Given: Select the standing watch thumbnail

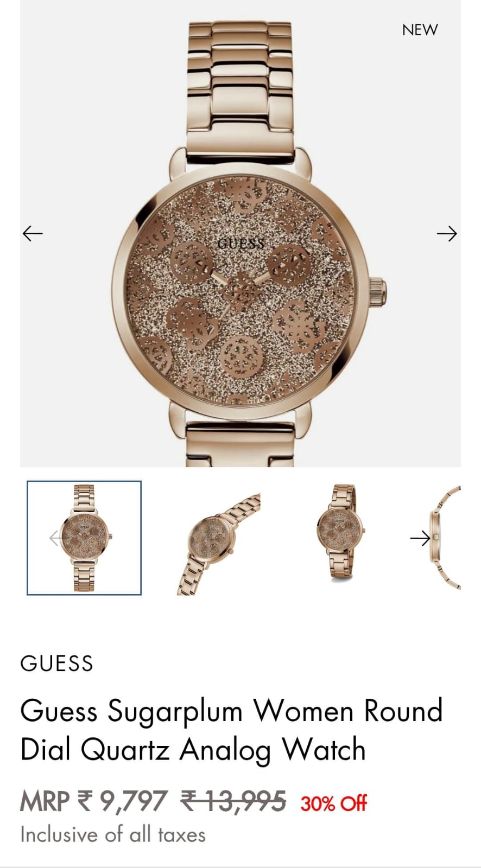Looking at the screenshot, I should point(341,532).
